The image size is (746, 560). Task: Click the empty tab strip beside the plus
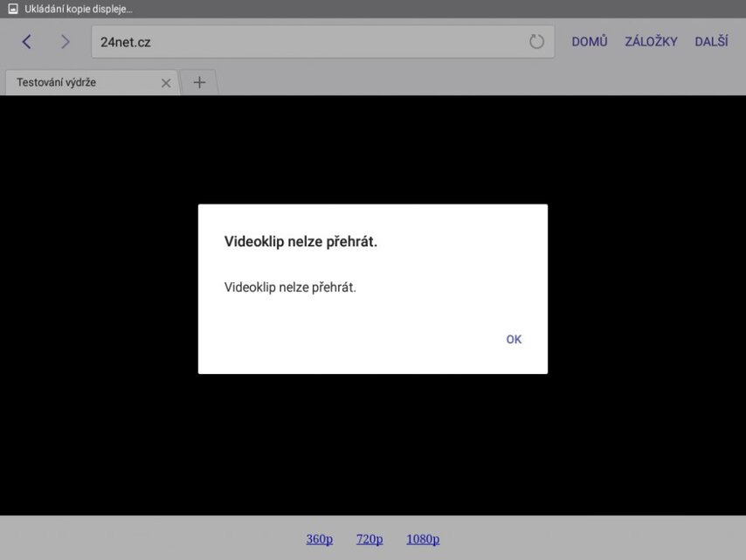click(x=480, y=82)
